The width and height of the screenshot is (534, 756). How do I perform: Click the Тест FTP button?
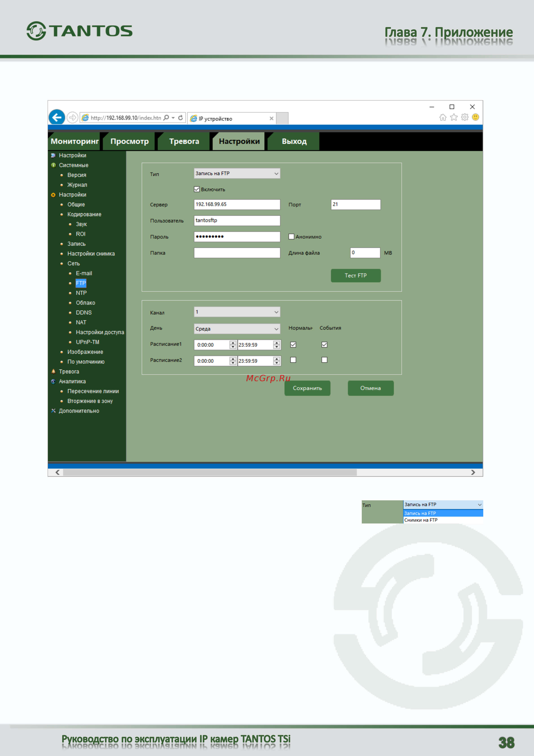coord(356,276)
